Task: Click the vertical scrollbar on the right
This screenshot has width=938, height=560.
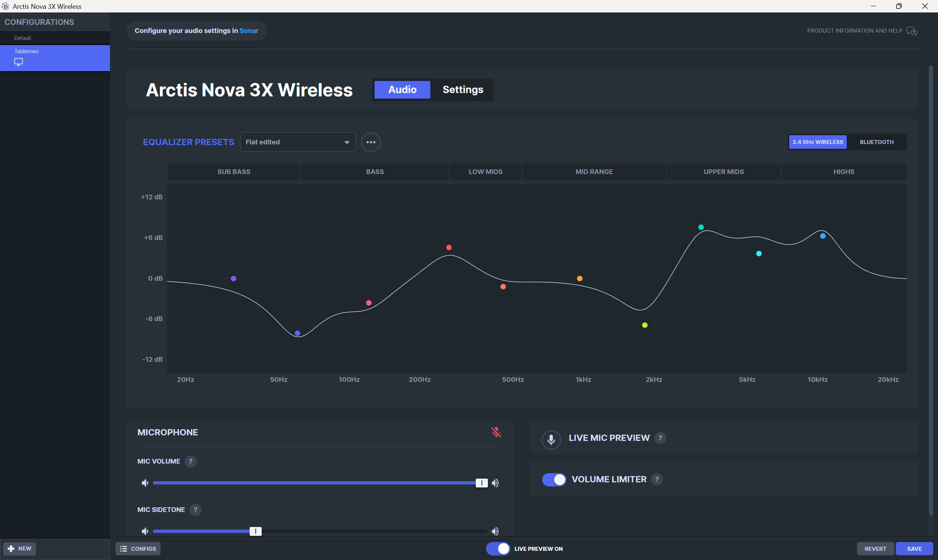Action: (930, 291)
